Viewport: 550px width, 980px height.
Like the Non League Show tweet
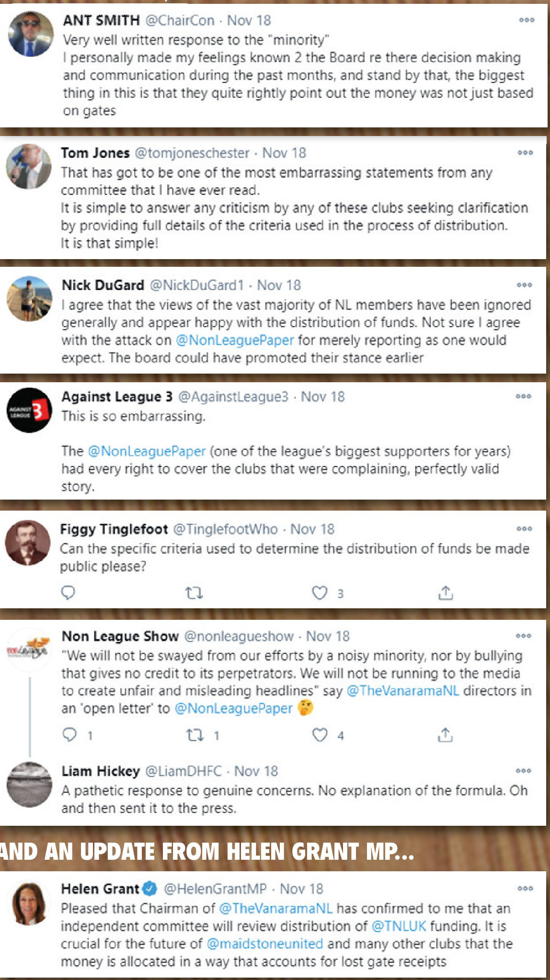pyautogui.click(x=320, y=735)
